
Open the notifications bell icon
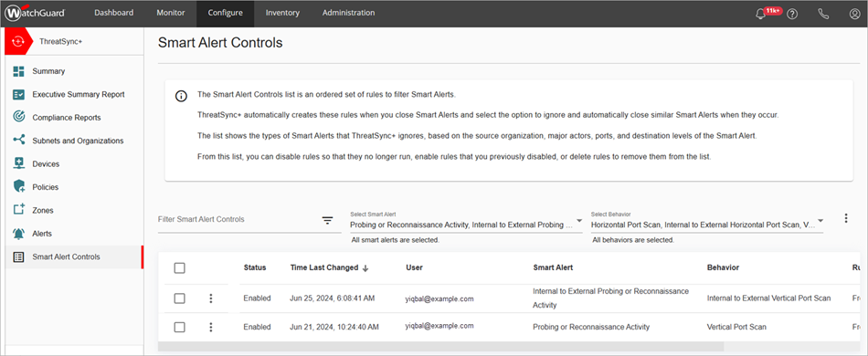pos(760,14)
